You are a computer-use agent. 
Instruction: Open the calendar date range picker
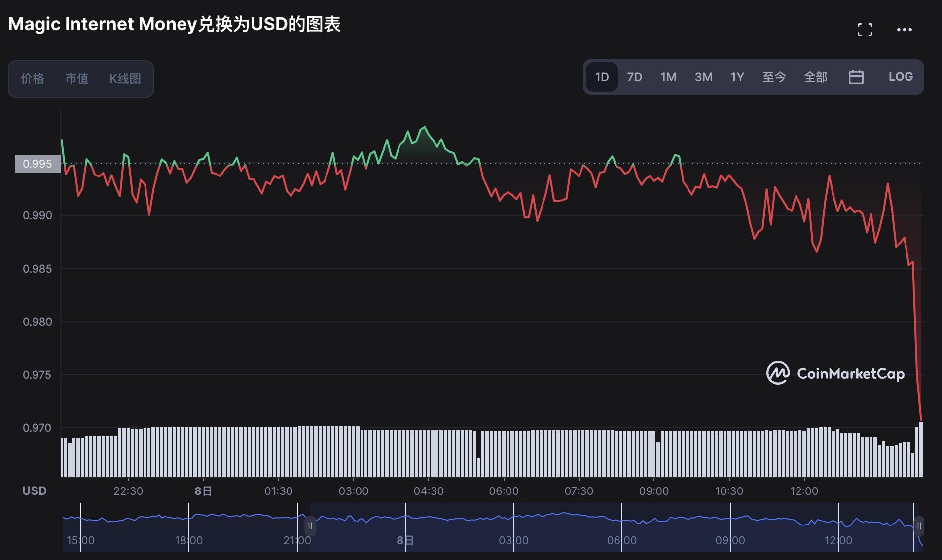(856, 77)
